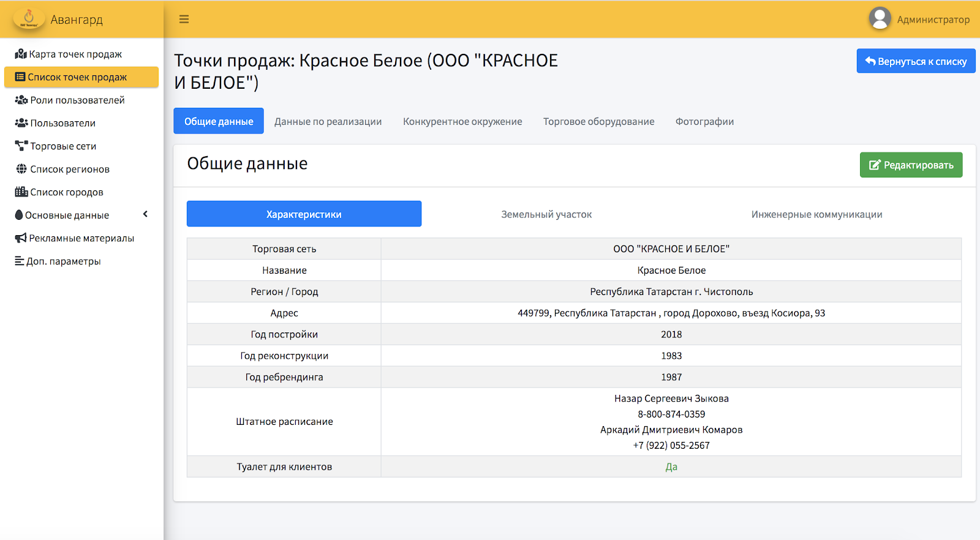This screenshot has width=980, height=540.
Task: Click the megaphone icon beside Рекламные материалы
Action: tap(21, 238)
